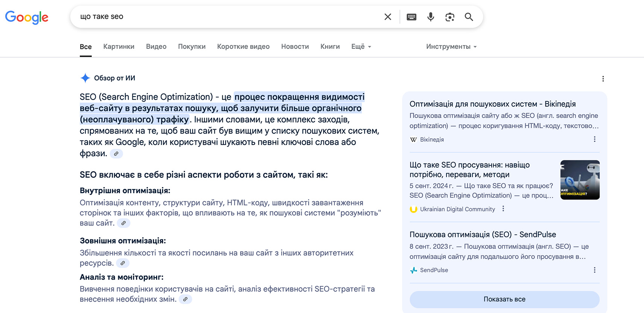Open the on-screen keyboard icon
The height and width of the screenshot is (313, 644).
pyautogui.click(x=412, y=17)
